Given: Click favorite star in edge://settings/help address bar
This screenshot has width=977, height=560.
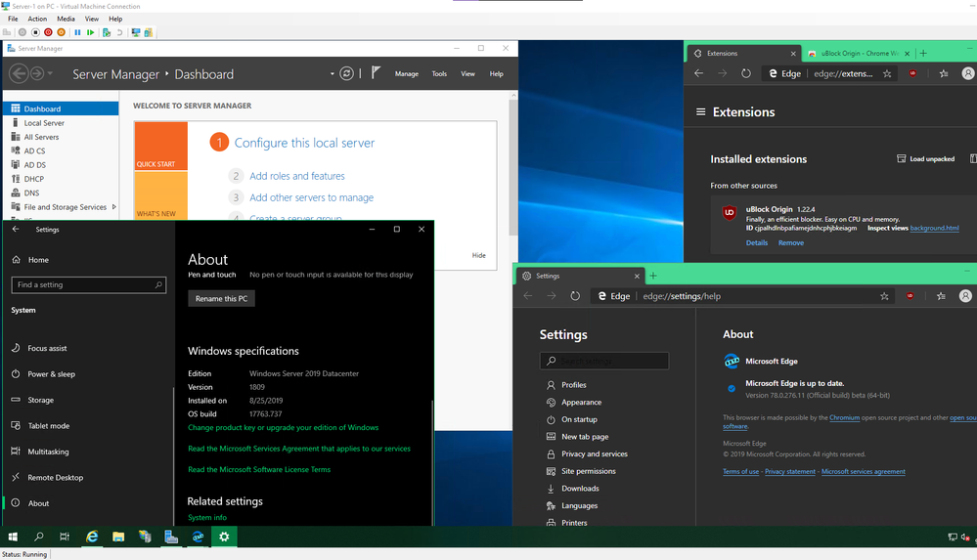Looking at the screenshot, I should 884,296.
